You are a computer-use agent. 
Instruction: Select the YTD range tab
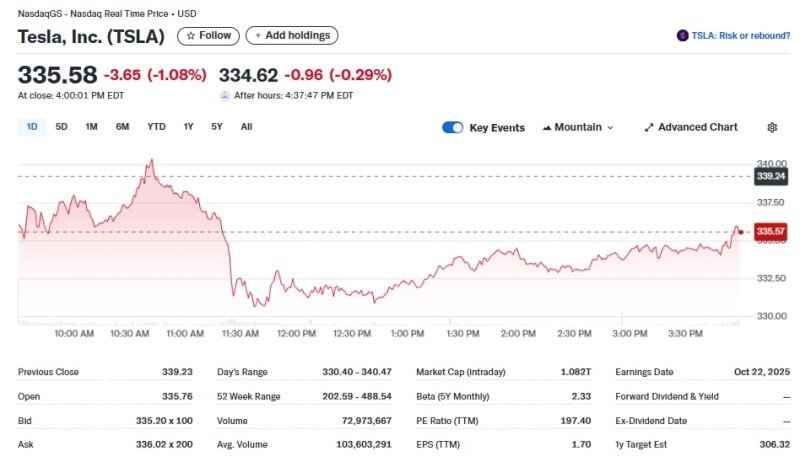pyautogui.click(x=156, y=127)
